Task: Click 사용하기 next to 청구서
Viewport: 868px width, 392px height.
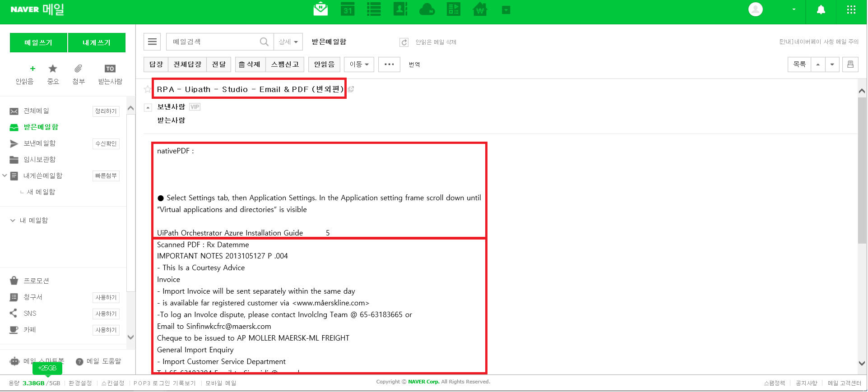Action: click(106, 298)
